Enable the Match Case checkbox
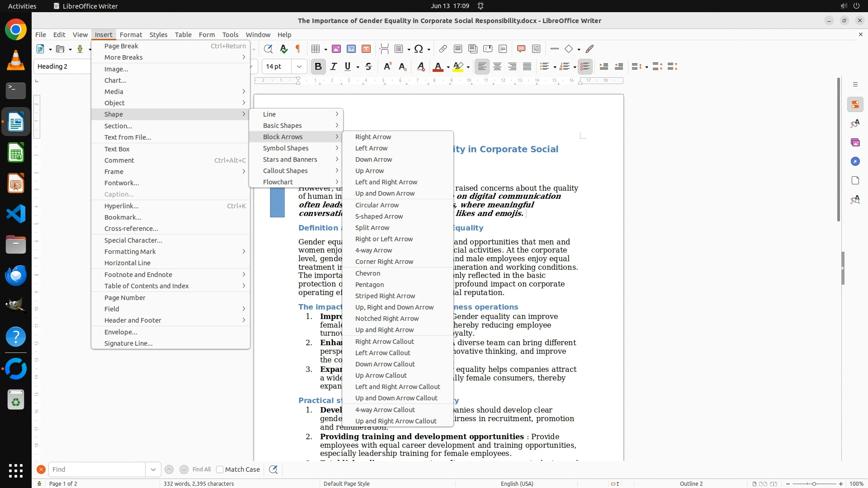Viewport: 868px width, 488px height. click(x=220, y=469)
